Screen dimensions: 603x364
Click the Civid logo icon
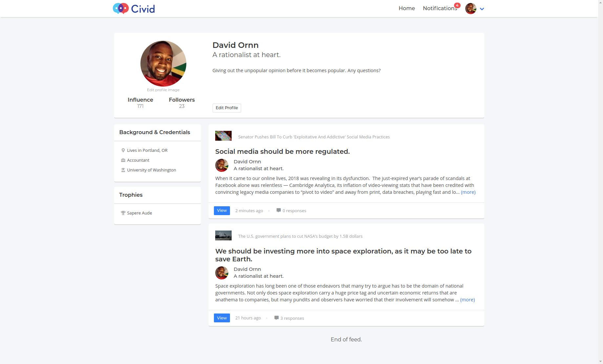(x=121, y=9)
